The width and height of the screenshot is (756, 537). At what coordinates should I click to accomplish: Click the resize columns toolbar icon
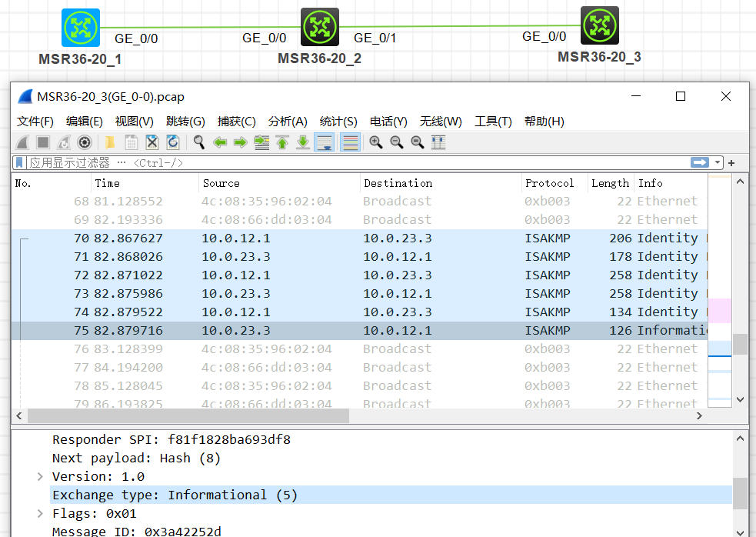pos(438,142)
